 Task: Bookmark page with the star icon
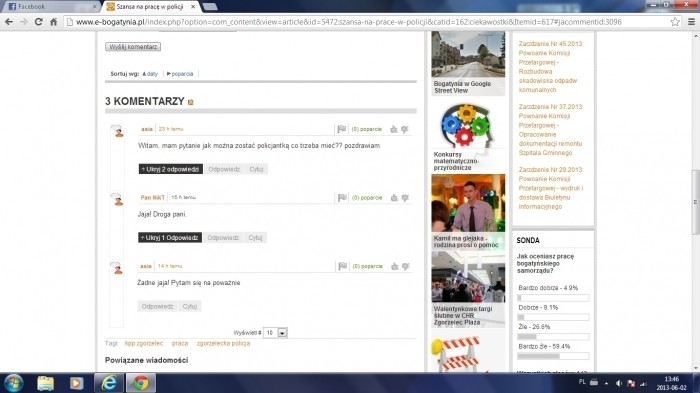coord(675,21)
